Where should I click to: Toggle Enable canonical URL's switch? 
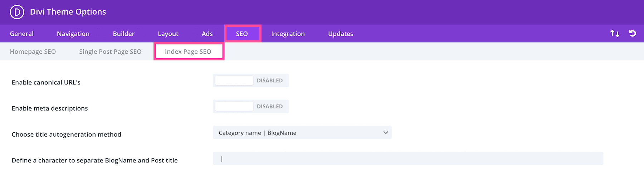[x=250, y=81]
